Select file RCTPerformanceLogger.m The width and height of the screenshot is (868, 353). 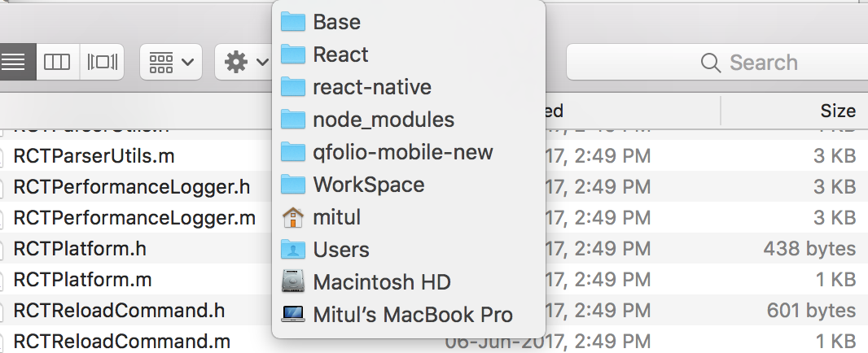click(x=134, y=218)
